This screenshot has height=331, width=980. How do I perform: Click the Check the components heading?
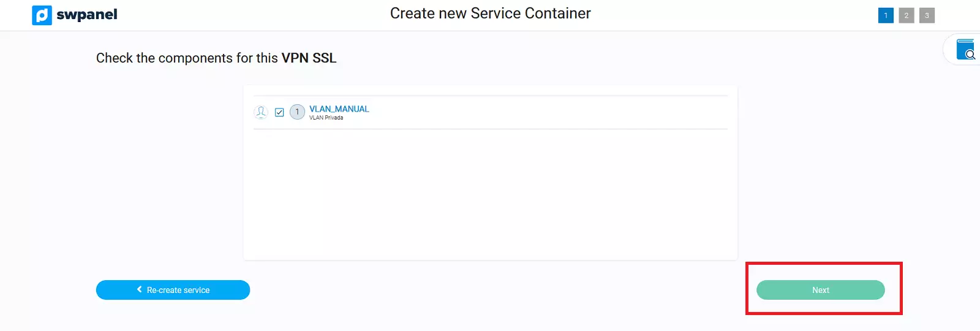(187, 58)
